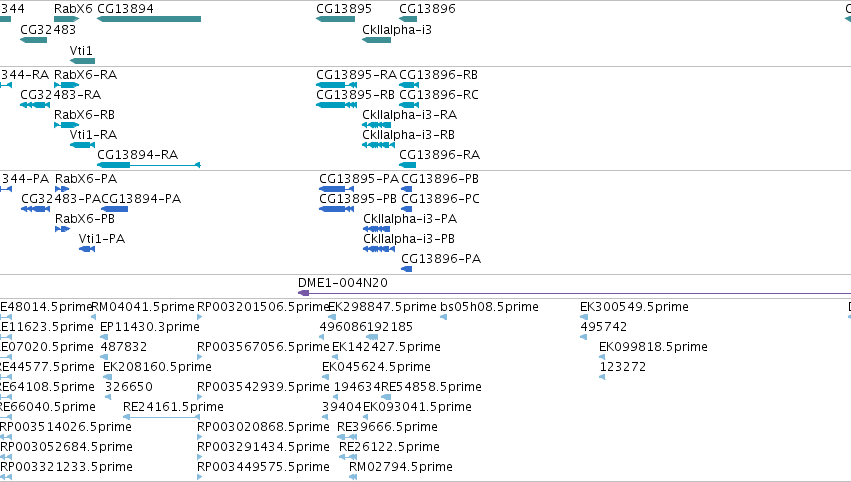Select the Vti1-RA transcript
Screen dimensions: 851x482
[x=82, y=145]
